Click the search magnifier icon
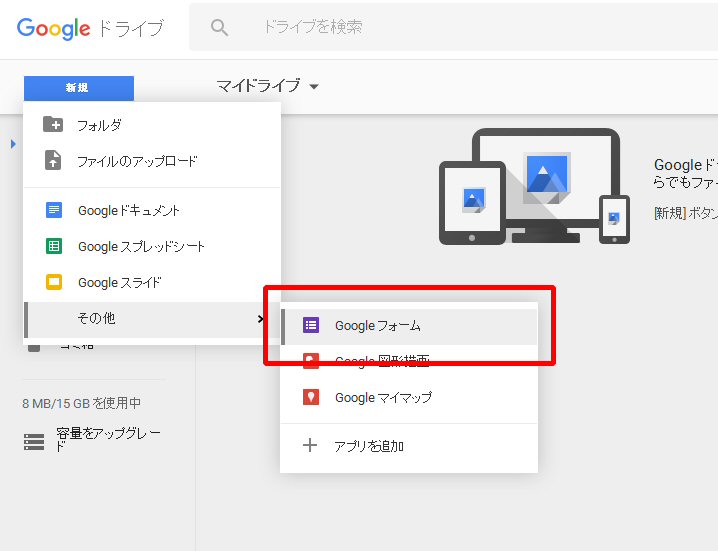 click(219, 27)
